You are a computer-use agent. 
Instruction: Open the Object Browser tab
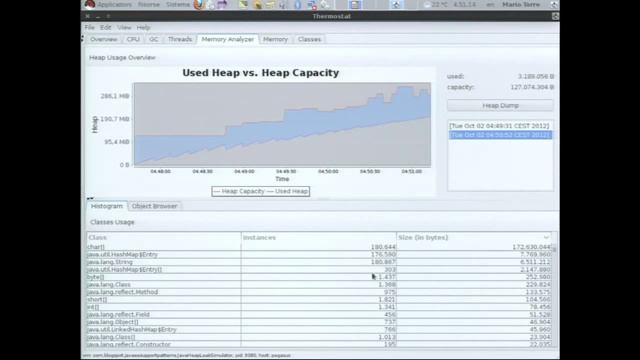(154, 206)
